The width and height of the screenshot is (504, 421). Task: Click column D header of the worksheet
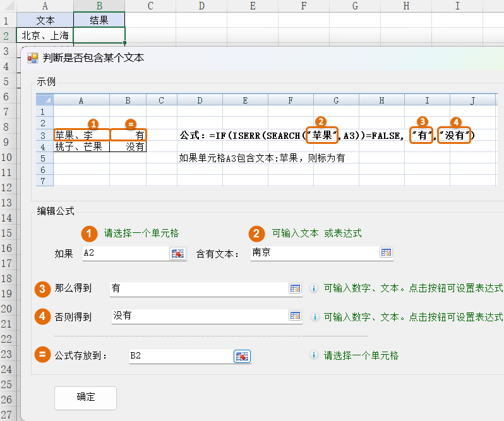click(x=201, y=6)
